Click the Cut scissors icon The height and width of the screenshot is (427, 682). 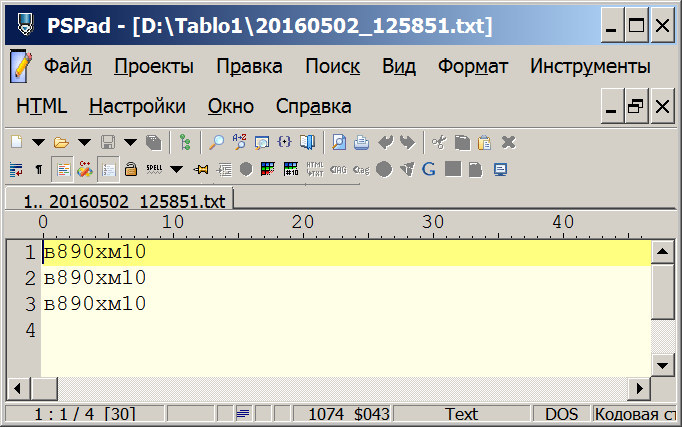click(x=437, y=142)
